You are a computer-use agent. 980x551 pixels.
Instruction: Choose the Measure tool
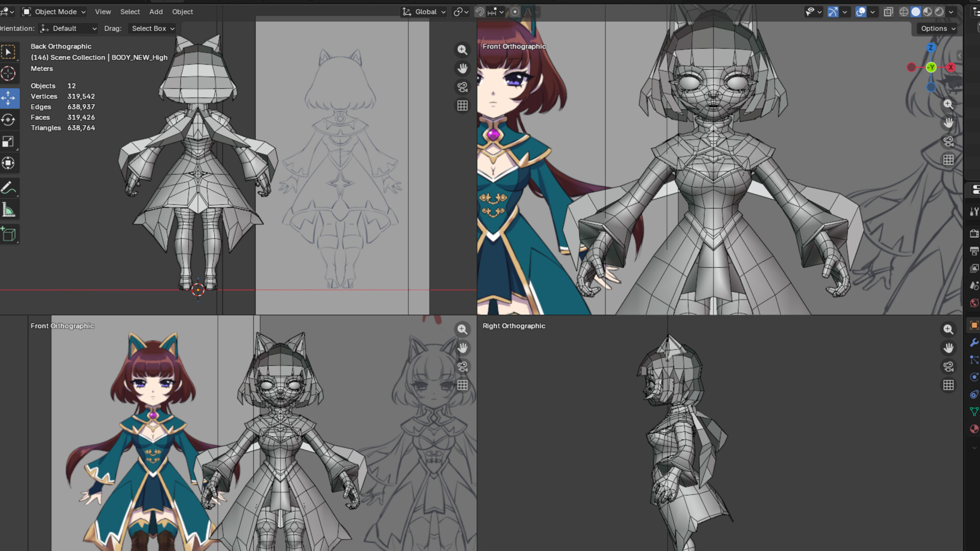click(x=8, y=210)
